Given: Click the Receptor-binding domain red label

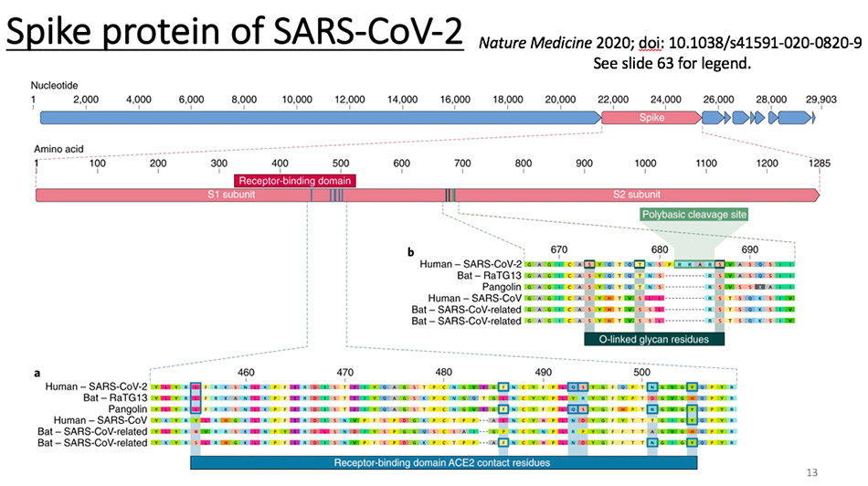Looking at the screenshot, I should pos(294,181).
